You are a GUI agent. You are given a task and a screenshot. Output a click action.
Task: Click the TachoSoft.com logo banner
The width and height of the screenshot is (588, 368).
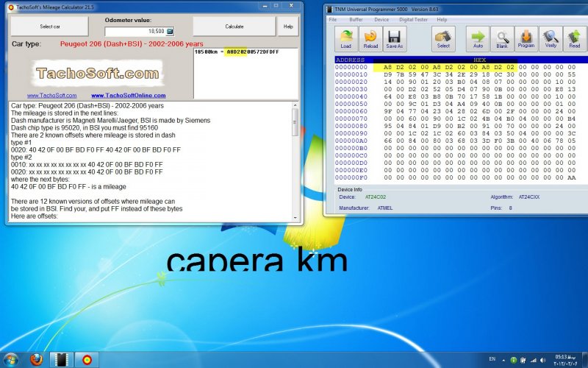[97, 73]
